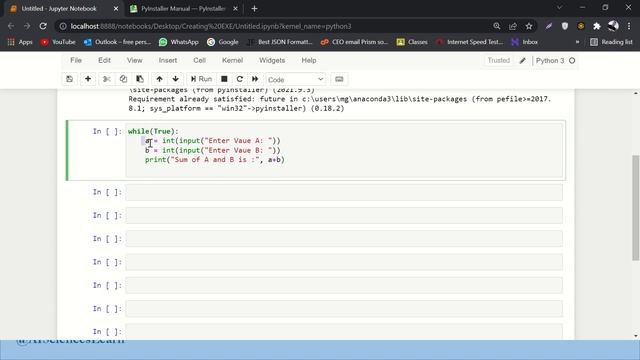
Task: Click the pencil edit mode icon
Action: pyautogui.click(x=522, y=61)
